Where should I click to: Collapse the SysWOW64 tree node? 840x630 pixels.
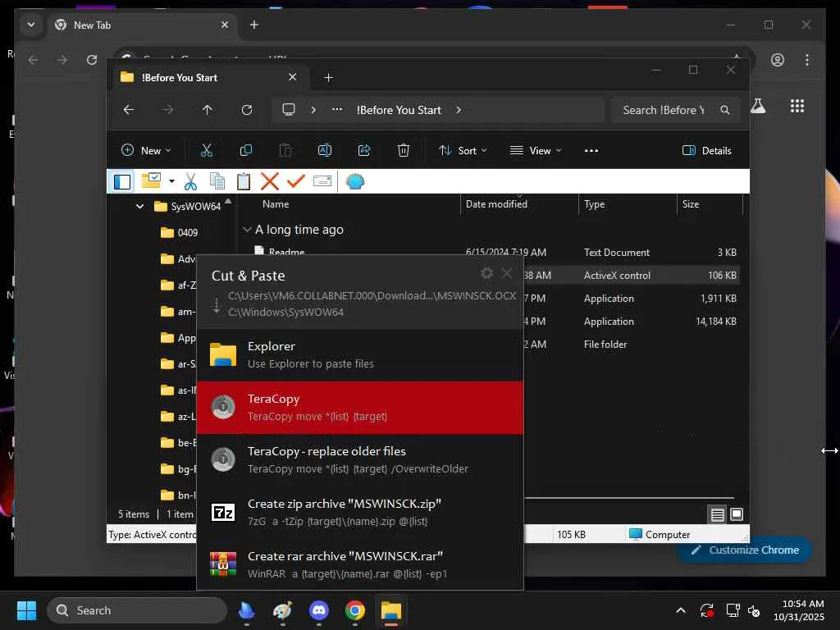(139, 206)
